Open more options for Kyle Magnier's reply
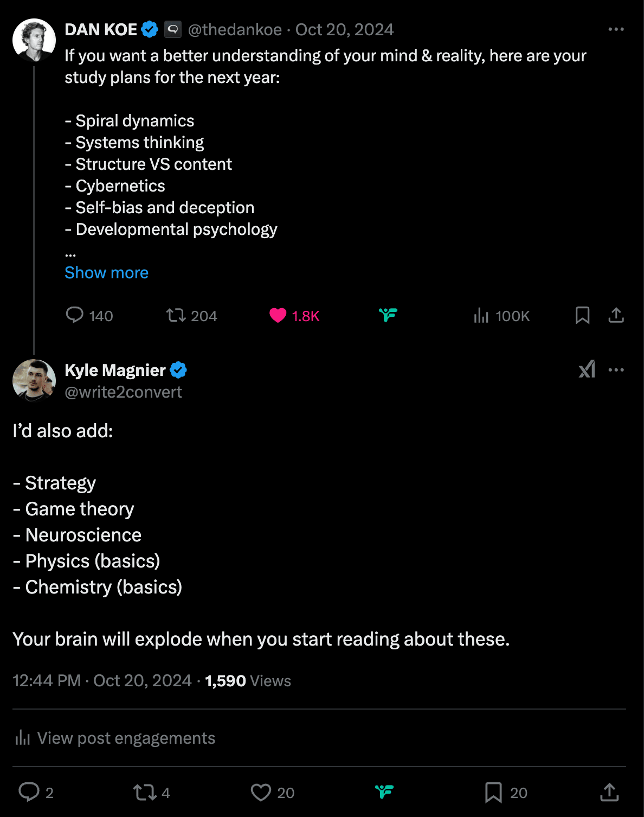 click(x=616, y=370)
